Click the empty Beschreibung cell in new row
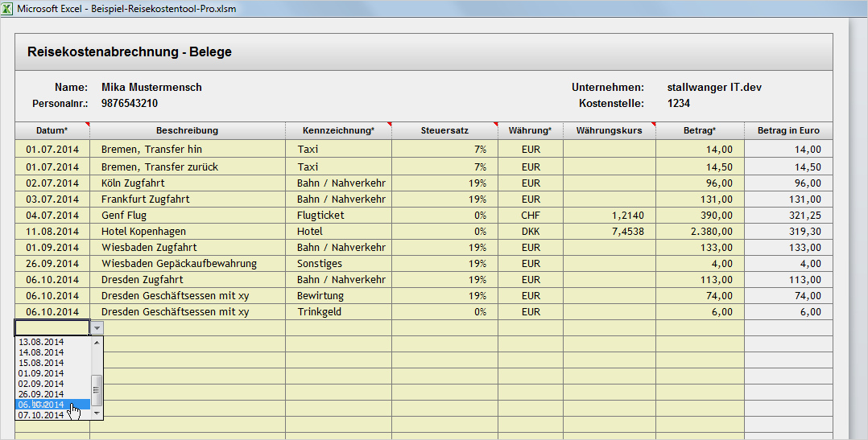Screen dimensions: 868x440 pos(188,328)
